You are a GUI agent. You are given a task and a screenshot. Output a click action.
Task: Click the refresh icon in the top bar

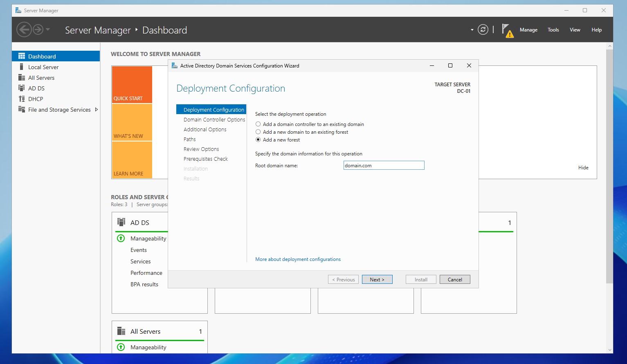point(483,29)
